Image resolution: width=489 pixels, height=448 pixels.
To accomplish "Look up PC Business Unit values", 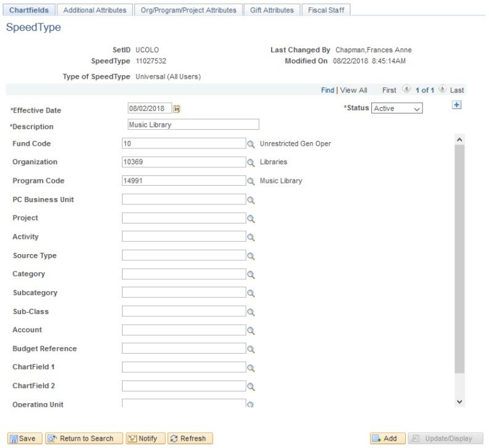I will click(x=251, y=200).
